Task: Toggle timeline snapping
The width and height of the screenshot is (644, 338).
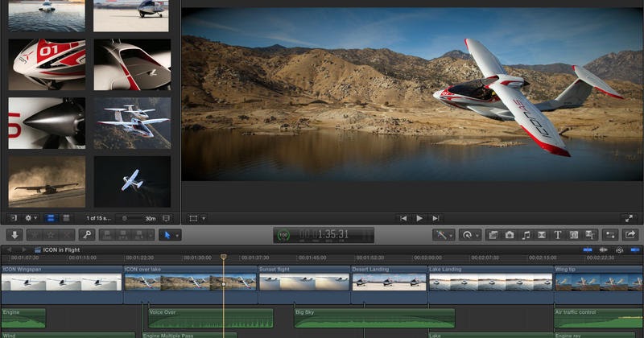Action: (x=635, y=249)
